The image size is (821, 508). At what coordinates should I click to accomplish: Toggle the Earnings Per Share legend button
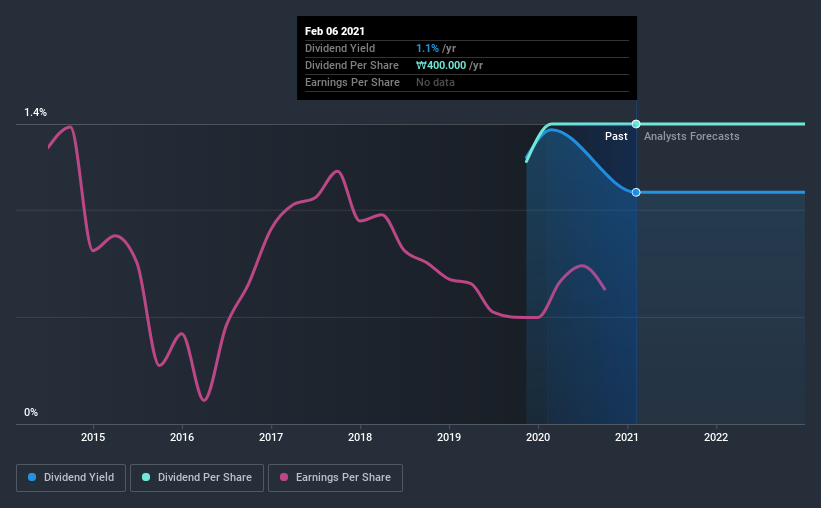pos(335,478)
